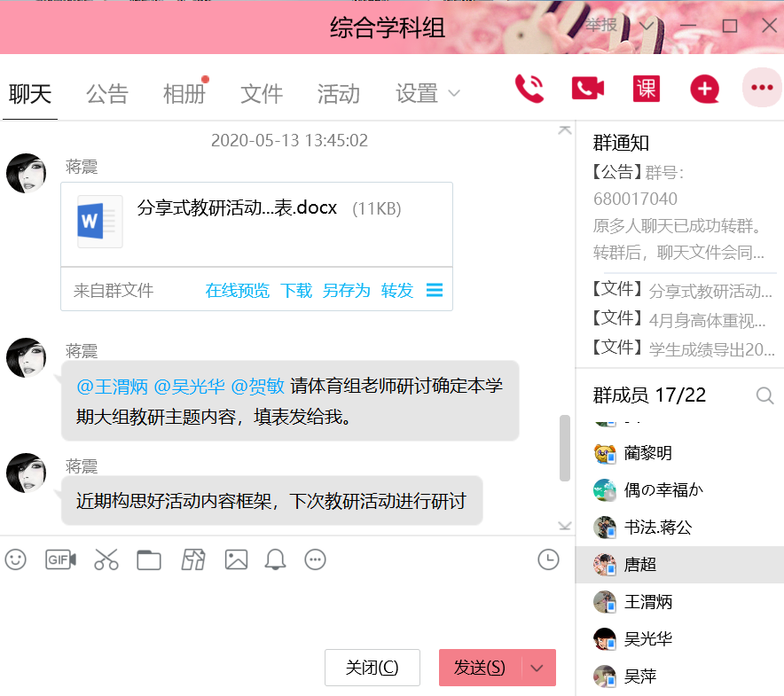Viewport: 784px width, 696px height.
Task: Select member 吴萍
Action: (x=679, y=676)
